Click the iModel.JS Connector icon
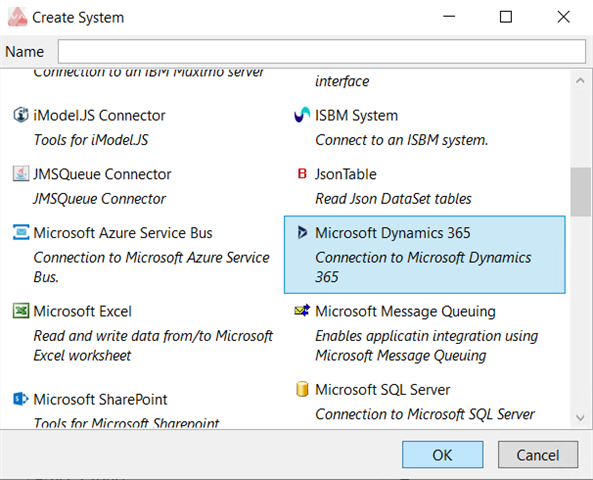The height and width of the screenshot is (480, 593). point(21,115)
